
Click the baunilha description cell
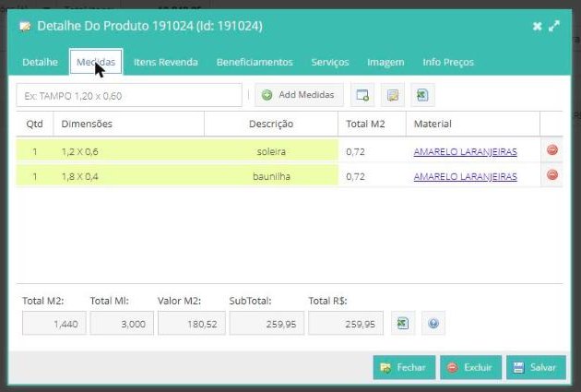(x=271, y=176)
